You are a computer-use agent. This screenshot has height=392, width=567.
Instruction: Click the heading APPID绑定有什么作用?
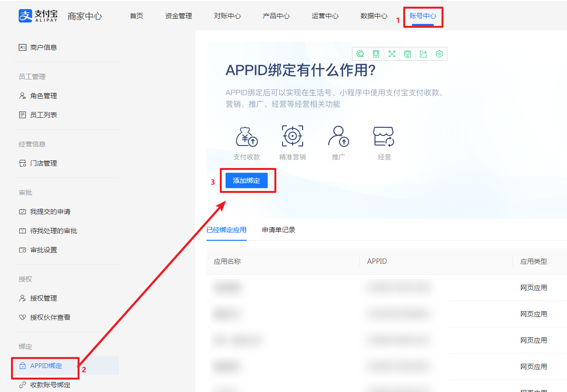[x=300, y=70]
